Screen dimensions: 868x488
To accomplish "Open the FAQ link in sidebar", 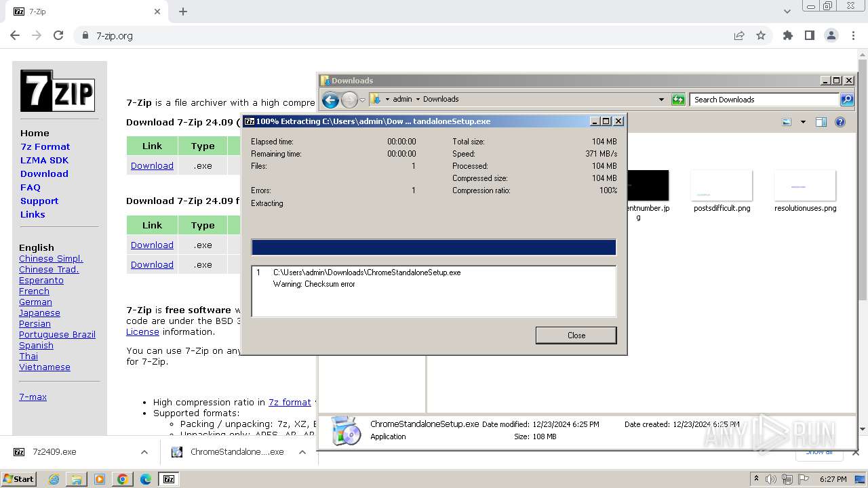I will pos(31,187).
